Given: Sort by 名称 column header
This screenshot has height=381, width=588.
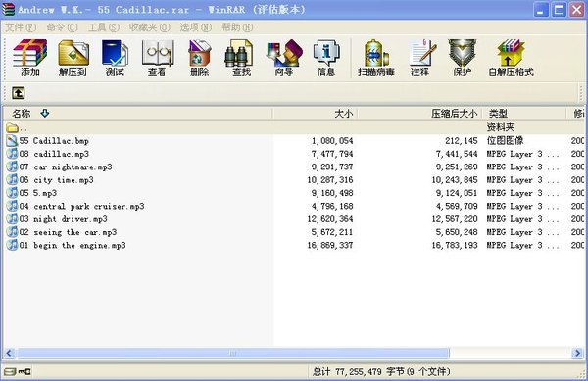Looking at the screenshot, I should point(138,114).
